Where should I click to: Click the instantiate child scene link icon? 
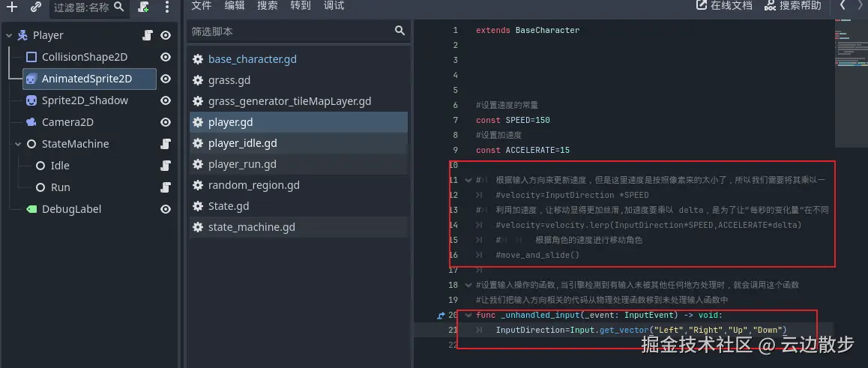coord(35,7)
